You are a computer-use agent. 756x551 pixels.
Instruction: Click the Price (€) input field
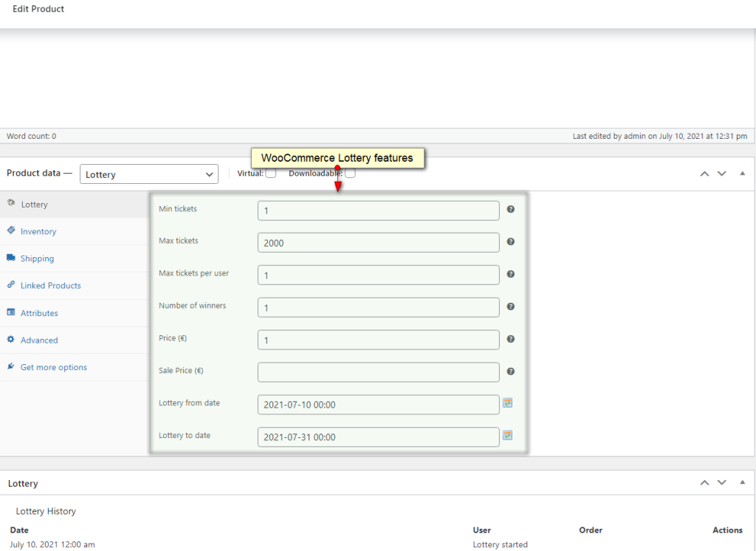point(379,340)
